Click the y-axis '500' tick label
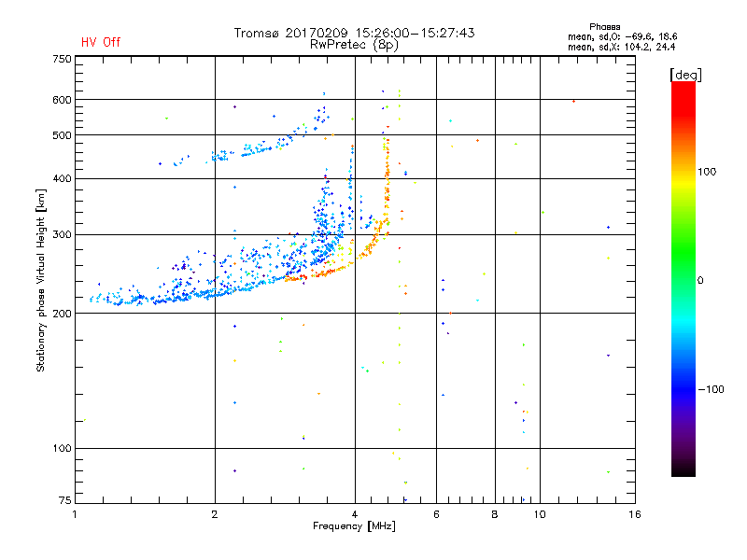The image size is (747, 560). (62, 135)
